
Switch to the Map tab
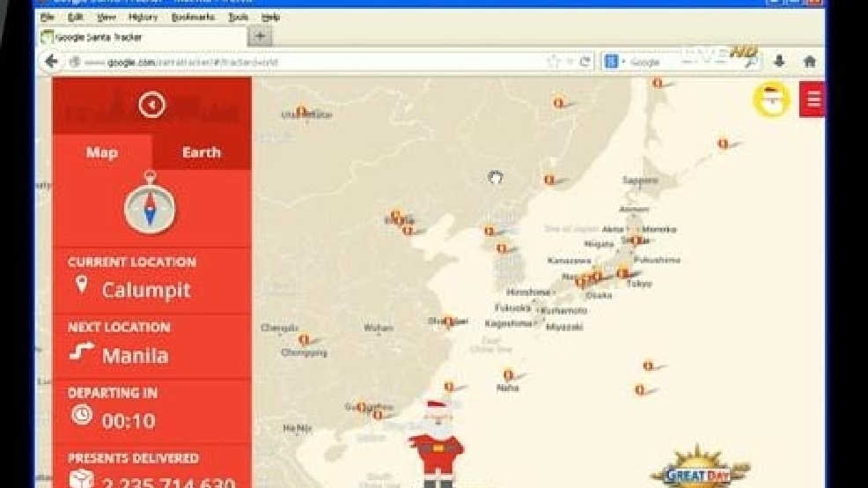(102, 152)
